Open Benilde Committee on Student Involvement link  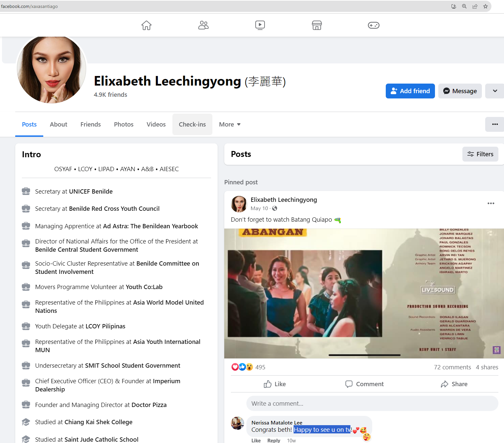click(x=117, y=268)
